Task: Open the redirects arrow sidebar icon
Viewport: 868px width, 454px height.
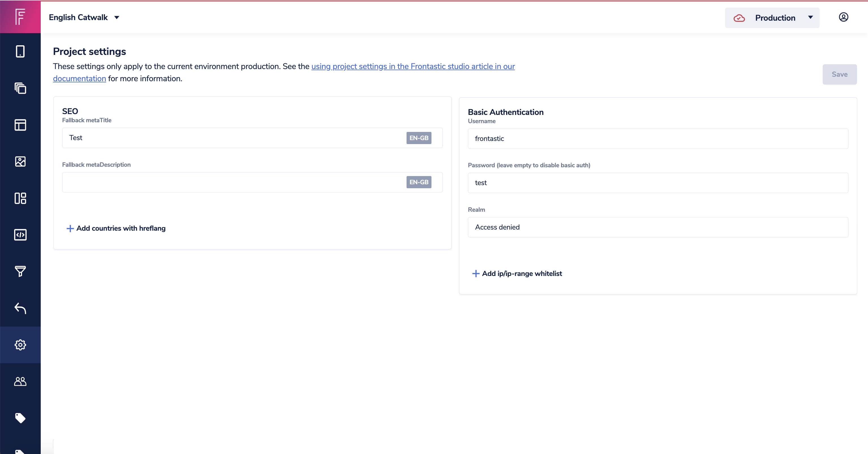Action: point(20,308)
